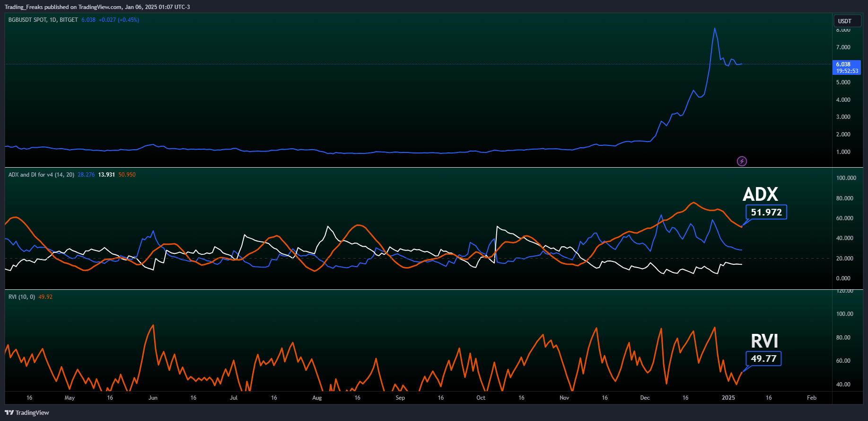The image size is (868, 421).
Task: Click the 20.000 label on ADX scale
Action: [x=844, y=259]
